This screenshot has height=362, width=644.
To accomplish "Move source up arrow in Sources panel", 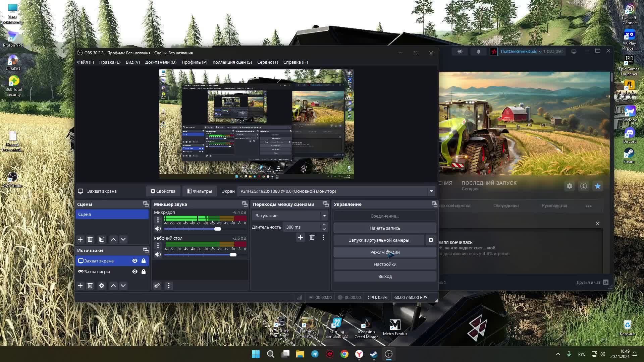I will point(113,286).
